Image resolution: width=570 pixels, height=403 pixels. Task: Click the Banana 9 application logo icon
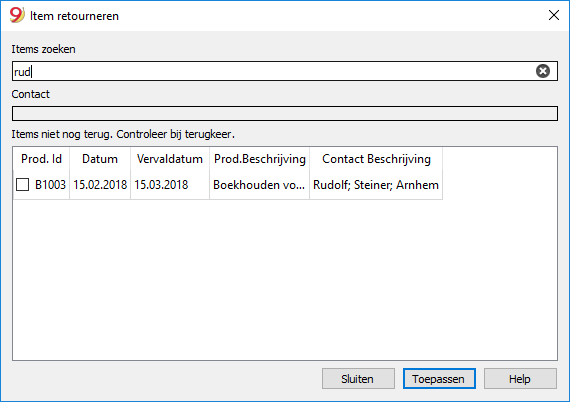pos(17,15)
